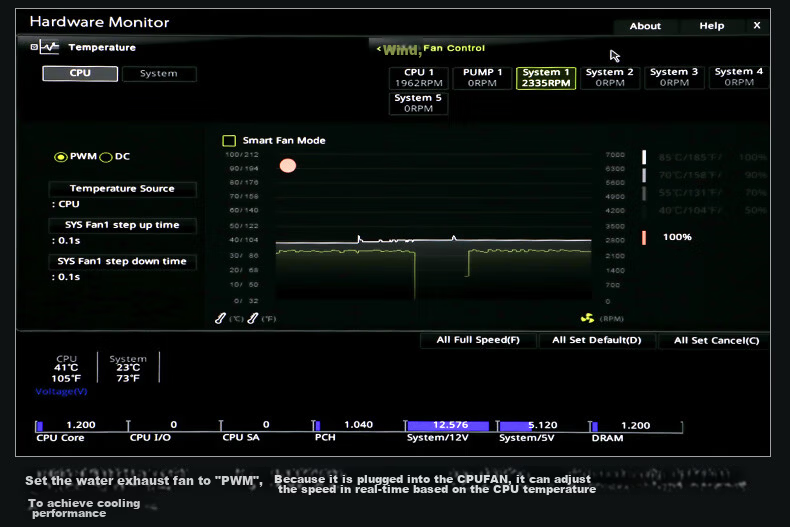
Task: Select the Celsius thermometer icon
Action: click(220, 318)
